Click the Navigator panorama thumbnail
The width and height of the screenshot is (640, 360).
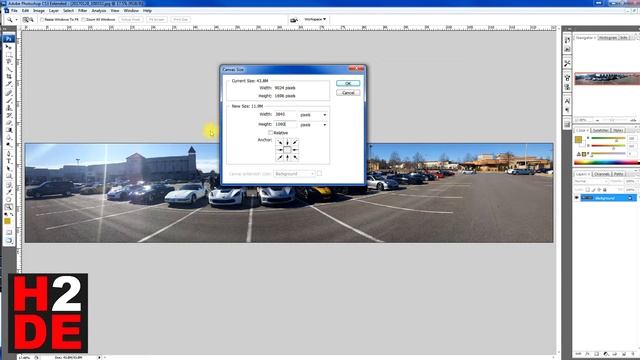point(607,79)
